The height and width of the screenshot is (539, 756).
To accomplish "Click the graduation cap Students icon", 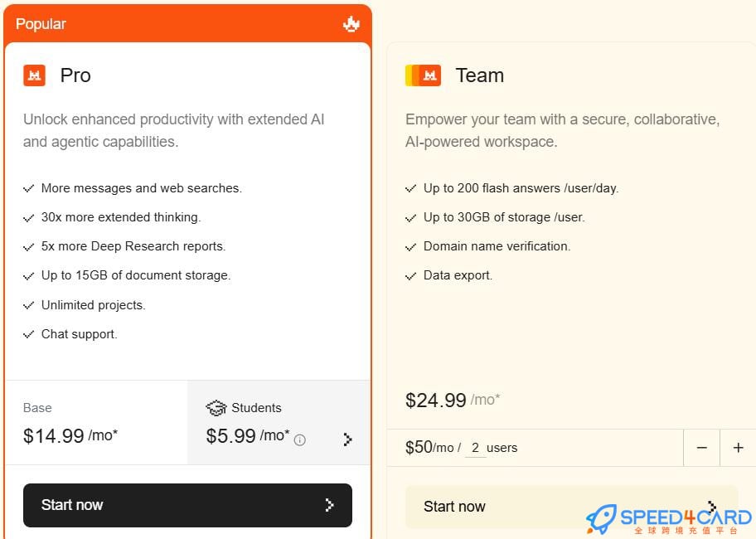I will (x=216, y=408).
